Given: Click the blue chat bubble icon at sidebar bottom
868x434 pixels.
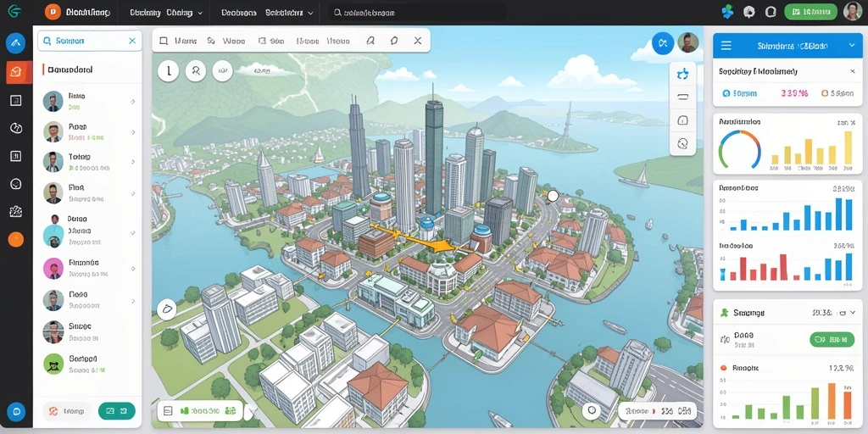Looking at the screenshot, I should [x=16, y=412].
